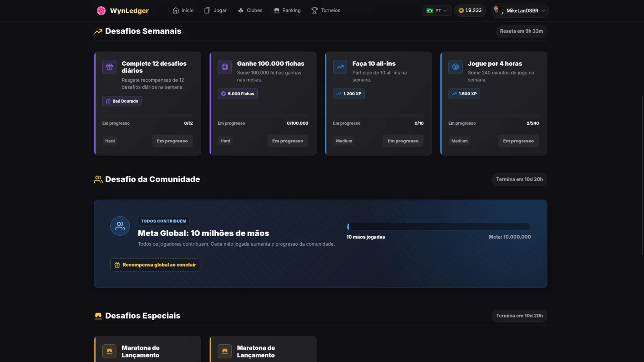Image resolution: width=644 pixels, height=362 pixels.
Task: Click the gift icon in Baú Dourado badge
Action: click(x=108, y=101)
